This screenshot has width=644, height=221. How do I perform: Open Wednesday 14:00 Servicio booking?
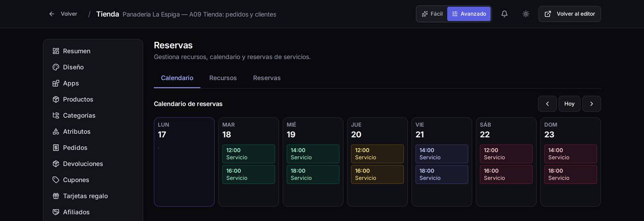tap(313, 154)
